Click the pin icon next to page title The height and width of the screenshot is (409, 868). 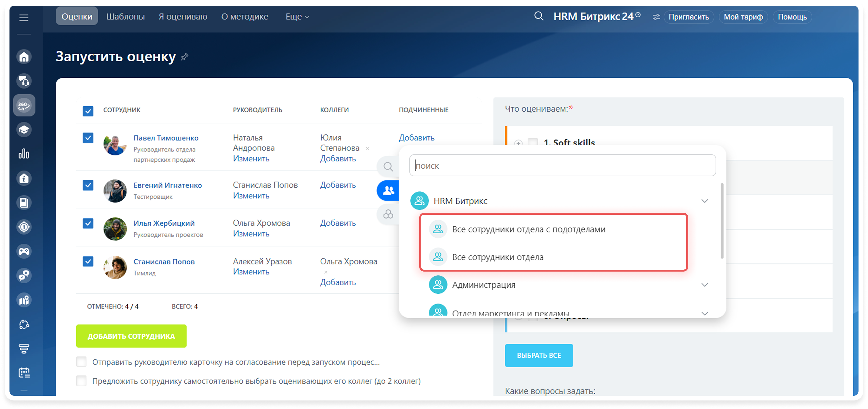(x=184, y=57)
